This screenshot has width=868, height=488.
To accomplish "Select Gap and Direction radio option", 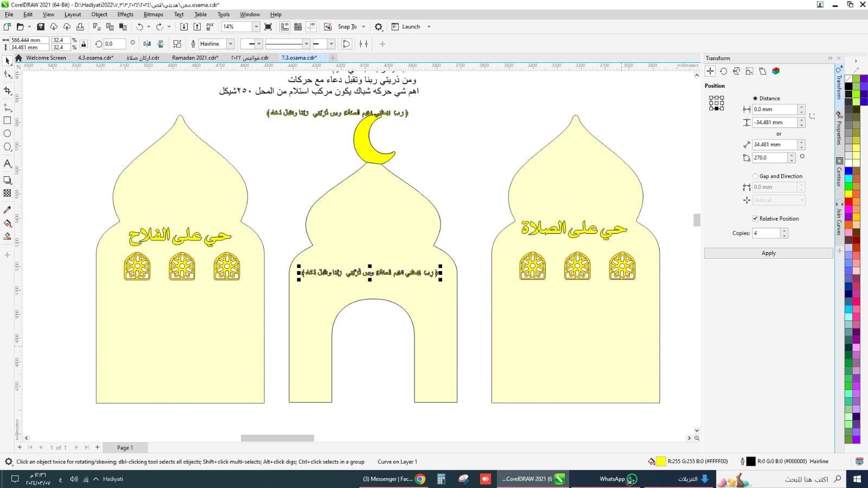I will coord(755,176).
